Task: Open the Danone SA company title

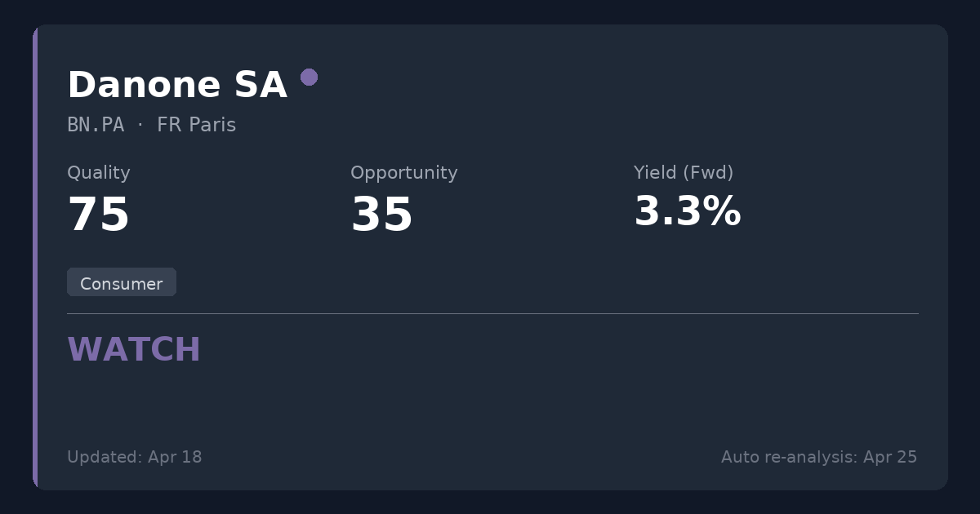Action: point(177,85)
